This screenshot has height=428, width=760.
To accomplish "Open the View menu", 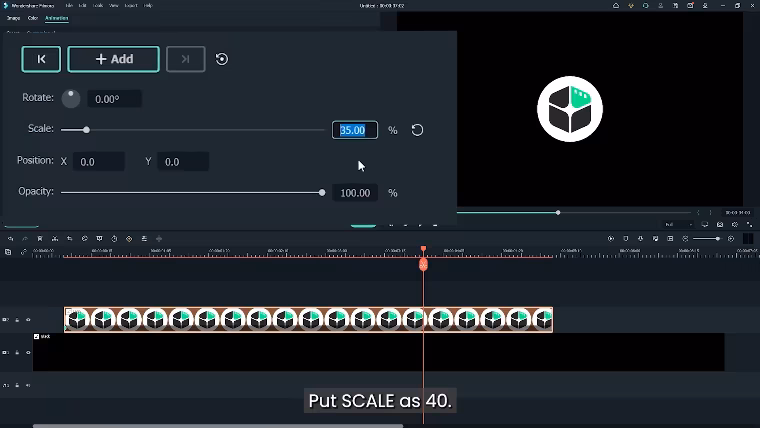I will (x=114, y=6).
